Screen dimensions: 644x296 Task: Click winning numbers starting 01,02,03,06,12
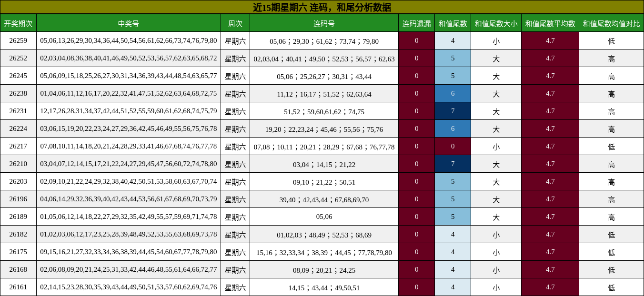pos(129,234)
